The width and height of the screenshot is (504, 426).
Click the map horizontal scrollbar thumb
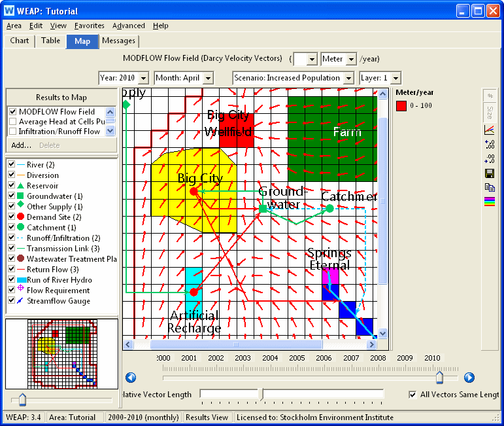(236, 345)
